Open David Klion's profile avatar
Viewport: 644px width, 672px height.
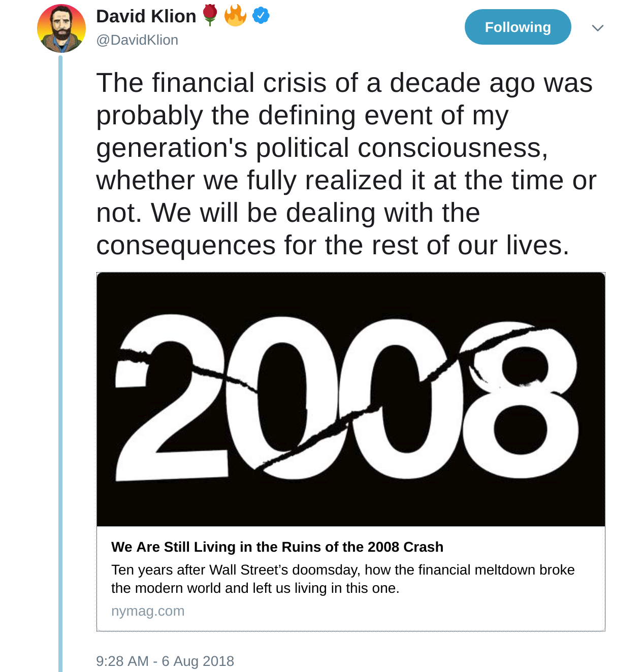(61, 28)
